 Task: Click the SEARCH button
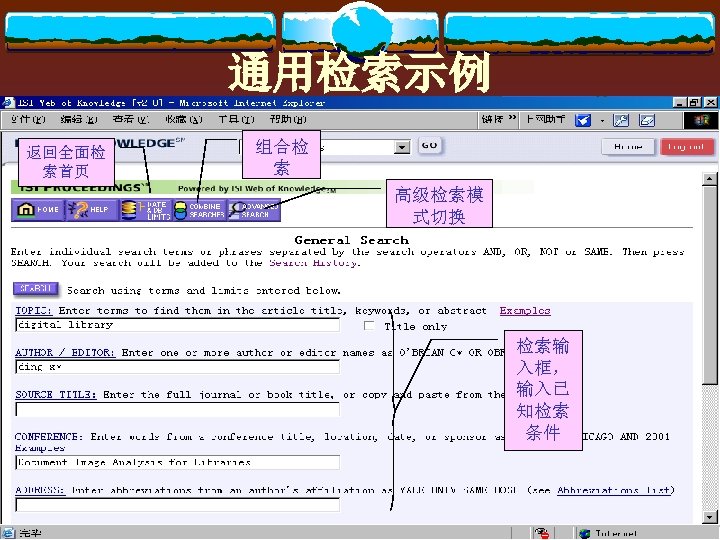click(35, 288)
